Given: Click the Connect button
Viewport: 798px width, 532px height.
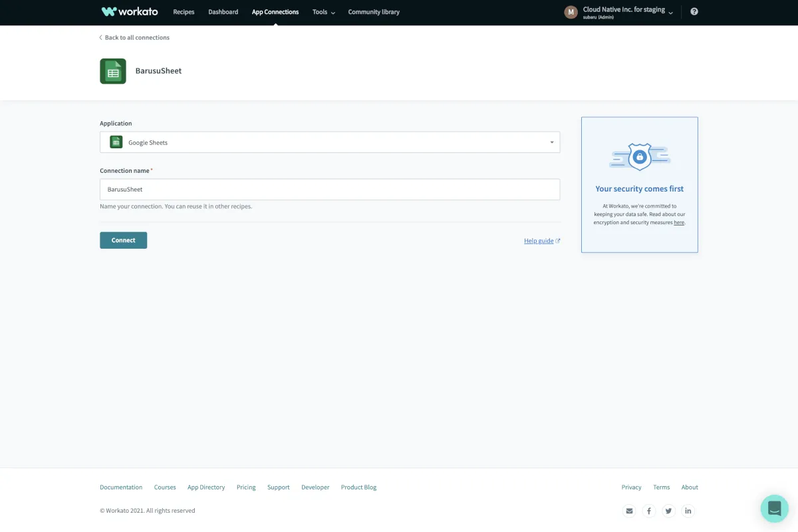Looking at the screenshot, I should point(123,240).
